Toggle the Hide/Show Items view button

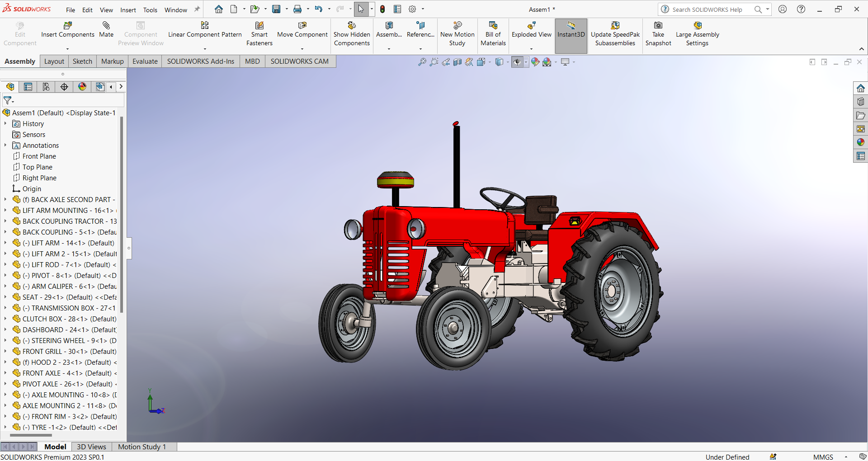pos(517,62)
